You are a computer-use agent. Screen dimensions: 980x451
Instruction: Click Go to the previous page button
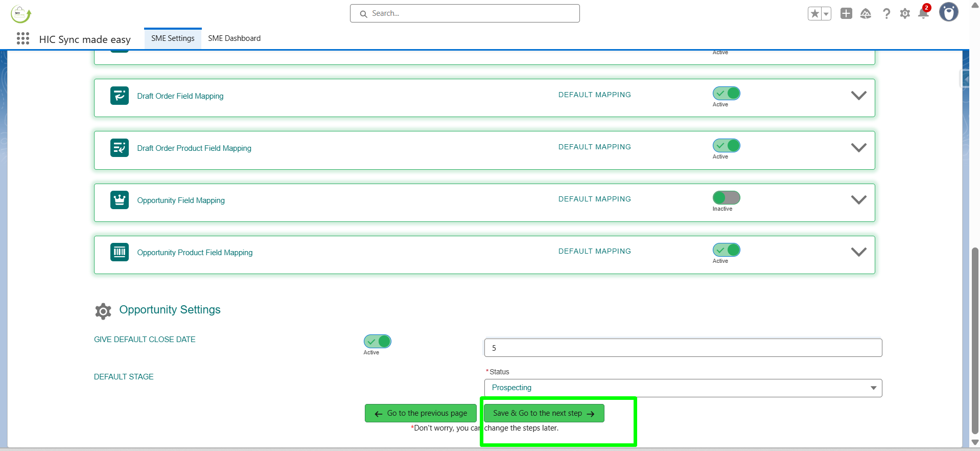point(421,413)
